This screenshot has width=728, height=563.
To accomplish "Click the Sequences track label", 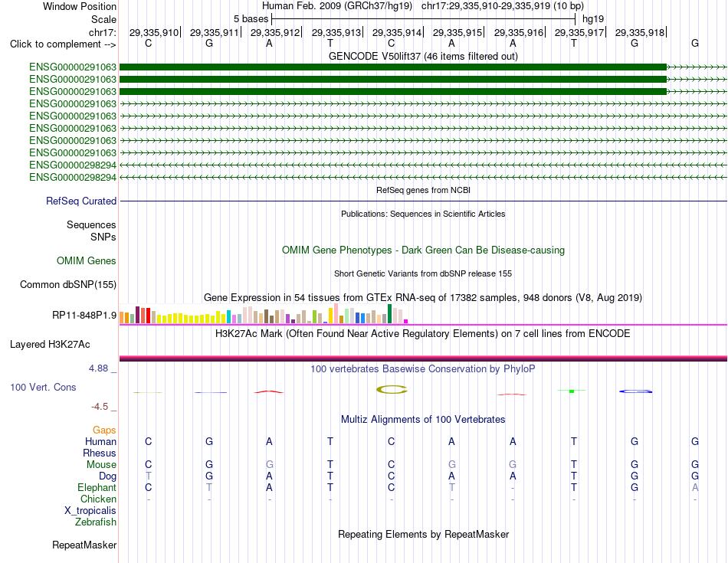I will (91, 225).
